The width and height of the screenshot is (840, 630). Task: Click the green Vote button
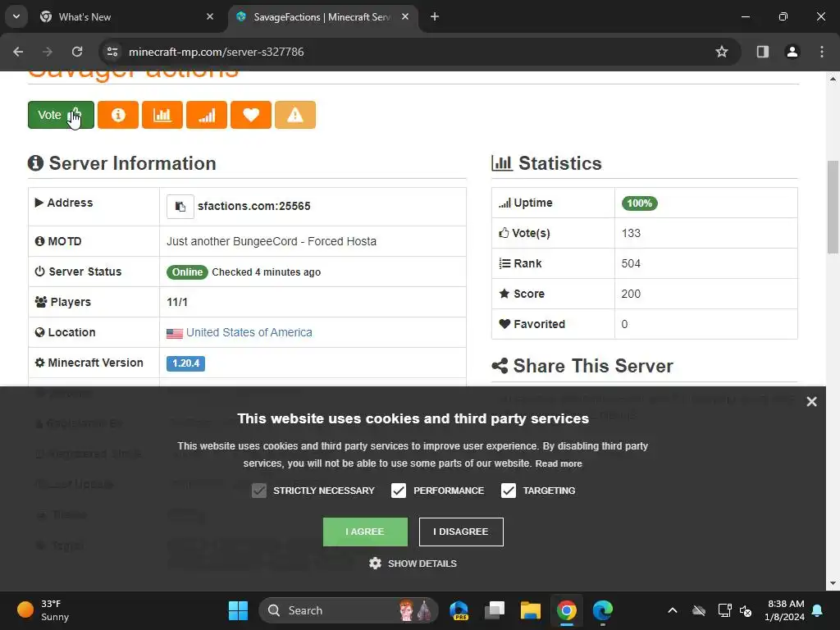click(61, 115)
